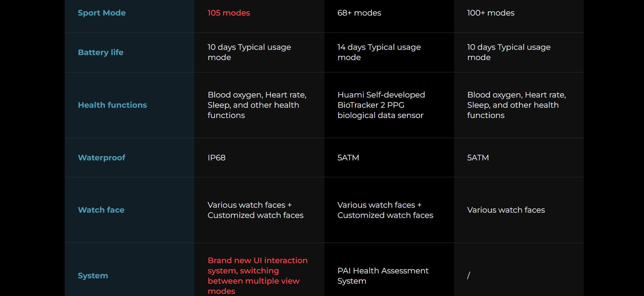Click the 5ATM value in last column

tap(478, 158)
